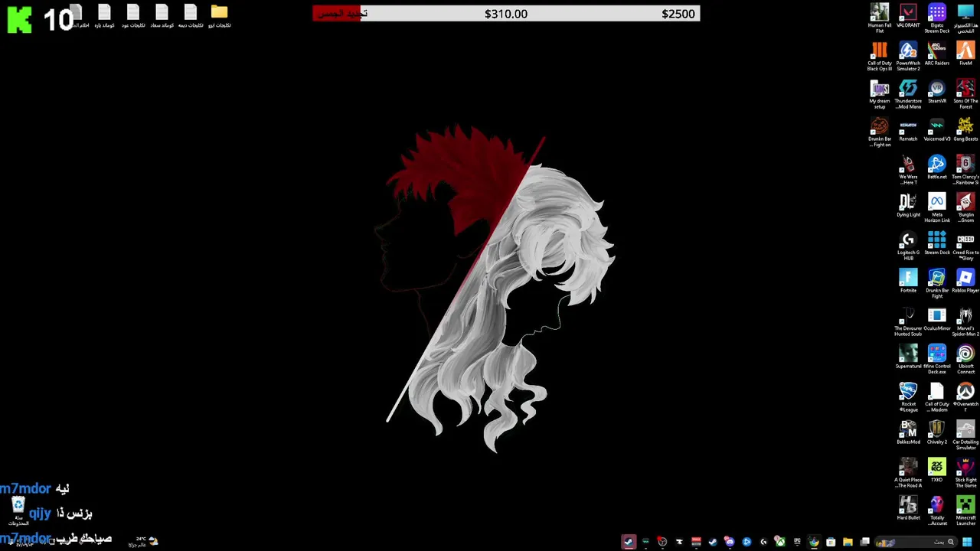The height and width of the screenshot is (551, 980).
Task: Select the My dream setup icon
Action: pos(880,94)
